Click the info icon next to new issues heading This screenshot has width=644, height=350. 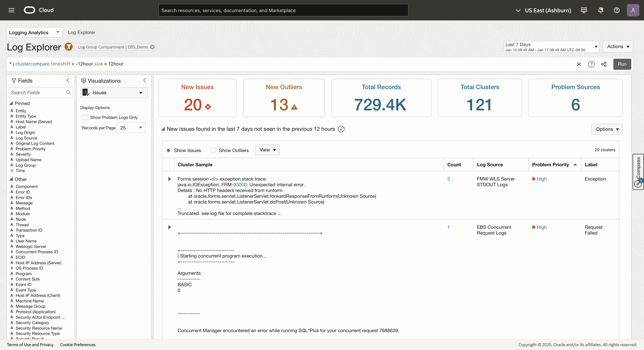(341, 129)
